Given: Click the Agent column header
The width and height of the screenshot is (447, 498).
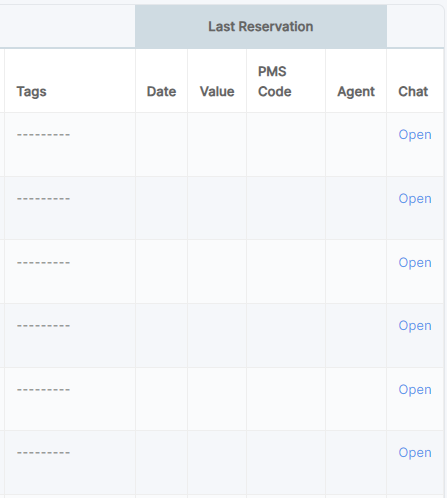Looking at the screenshot, I should click(x=356, y=92).
